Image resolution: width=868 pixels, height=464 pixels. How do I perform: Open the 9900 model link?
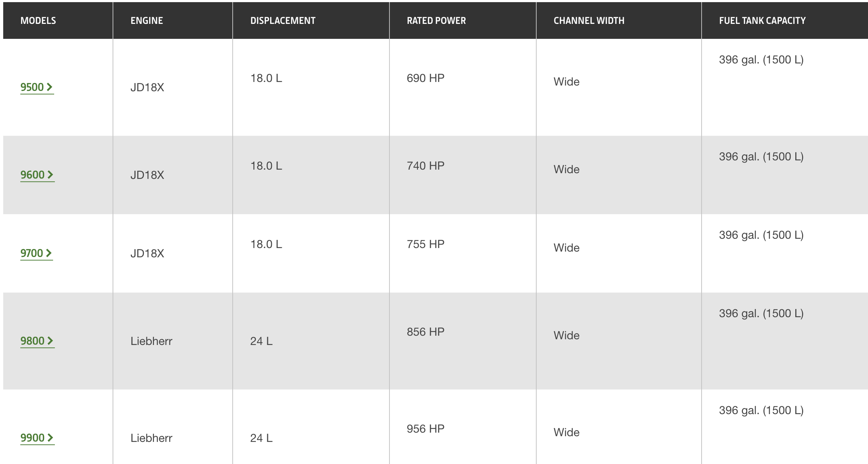pos(37,438)
